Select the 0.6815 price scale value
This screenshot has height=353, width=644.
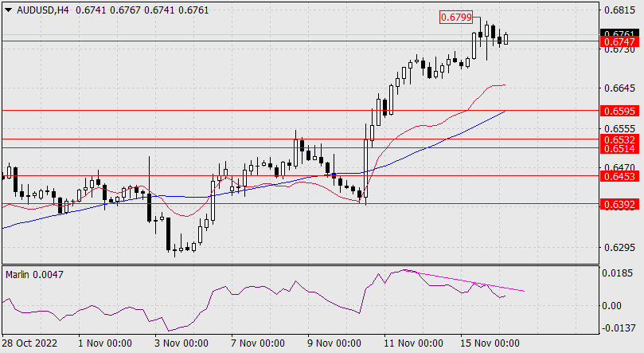point(620,10)
